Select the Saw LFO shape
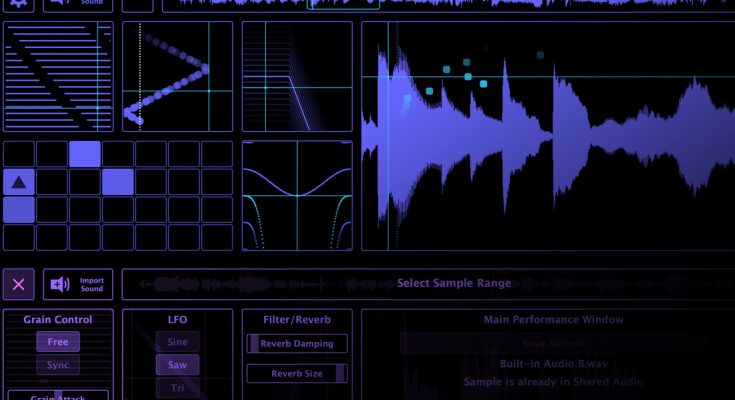 pos(177,365)
